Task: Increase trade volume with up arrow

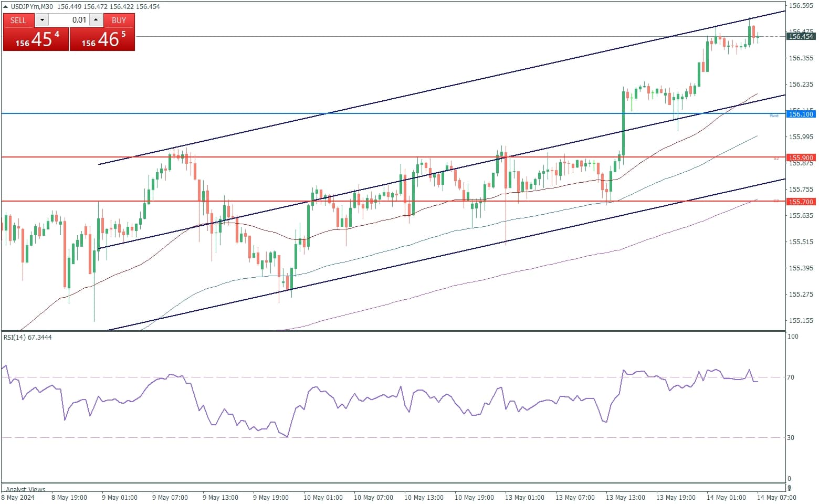Action: [x=96, y=20]
